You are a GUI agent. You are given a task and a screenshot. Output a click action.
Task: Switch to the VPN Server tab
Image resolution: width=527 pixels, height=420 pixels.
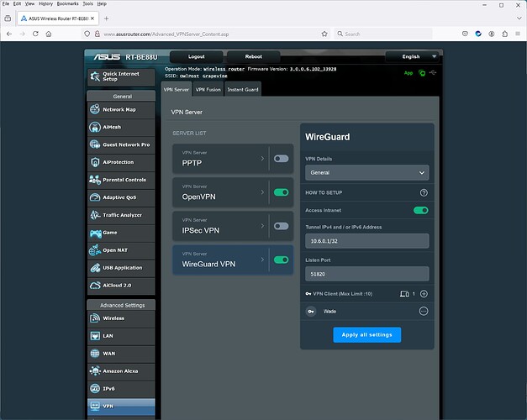click(x=177, y=89)
